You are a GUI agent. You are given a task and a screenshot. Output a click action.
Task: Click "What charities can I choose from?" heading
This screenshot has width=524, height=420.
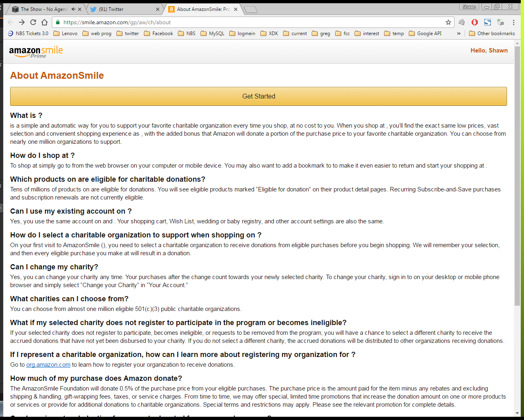click(x=69, y=299)
